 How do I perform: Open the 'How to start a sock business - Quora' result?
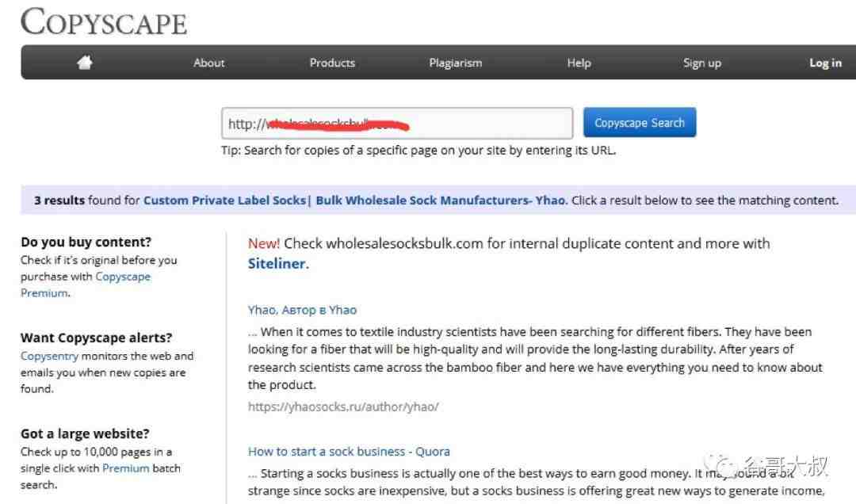(x=349, y=452)
